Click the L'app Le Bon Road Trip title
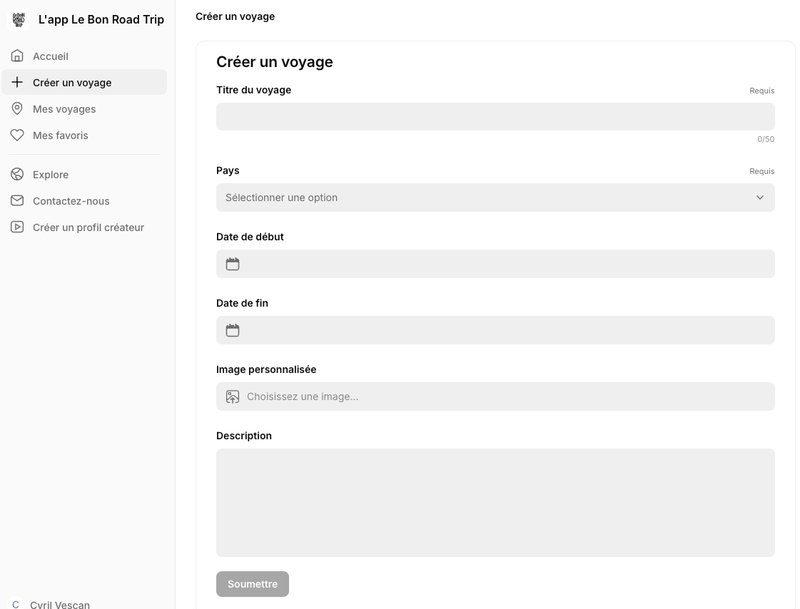The height and width of the screenshot is (609, 800). coord(101,19)
